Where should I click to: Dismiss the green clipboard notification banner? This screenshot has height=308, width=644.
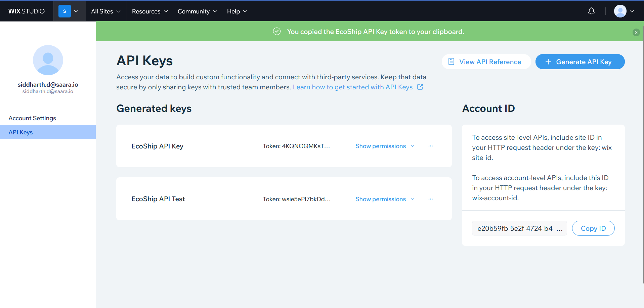(x=636, y=32)
